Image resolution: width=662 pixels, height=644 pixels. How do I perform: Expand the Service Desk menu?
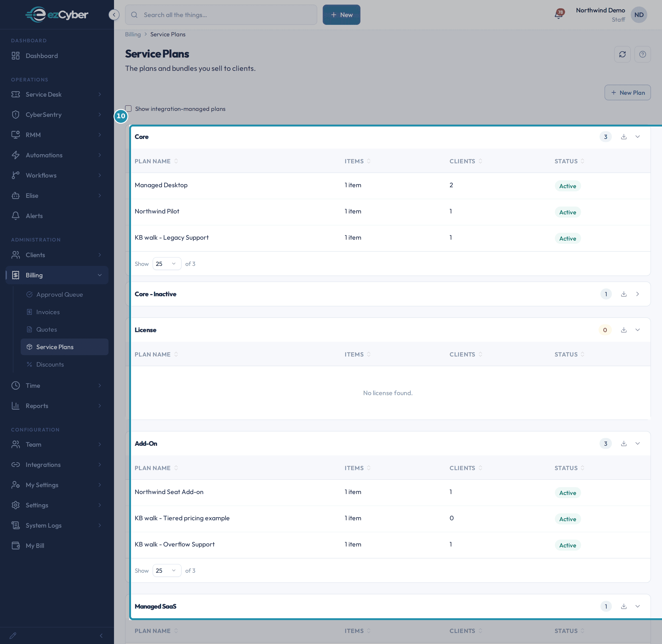pos(57,94)
